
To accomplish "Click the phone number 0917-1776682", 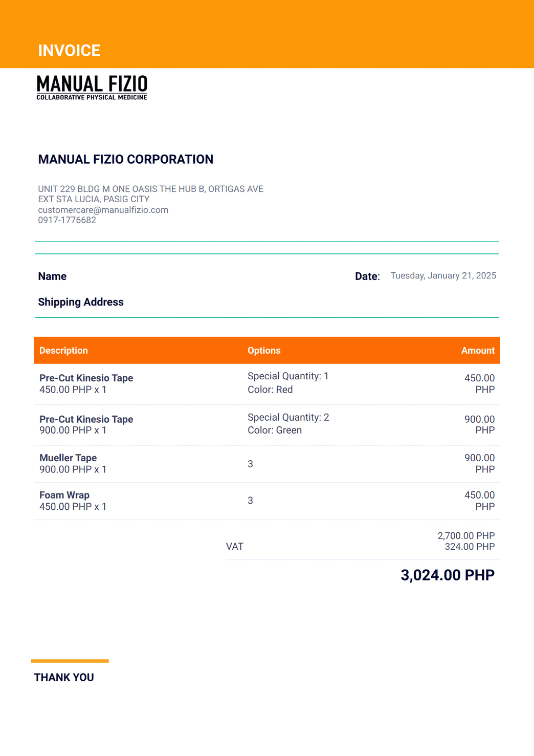I will pos(67,220).
